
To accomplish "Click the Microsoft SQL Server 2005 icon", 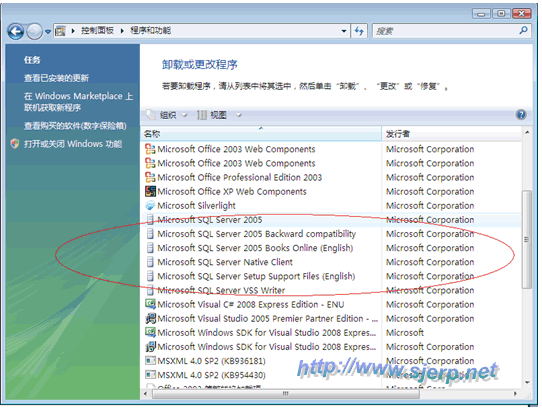I will 150,220.
